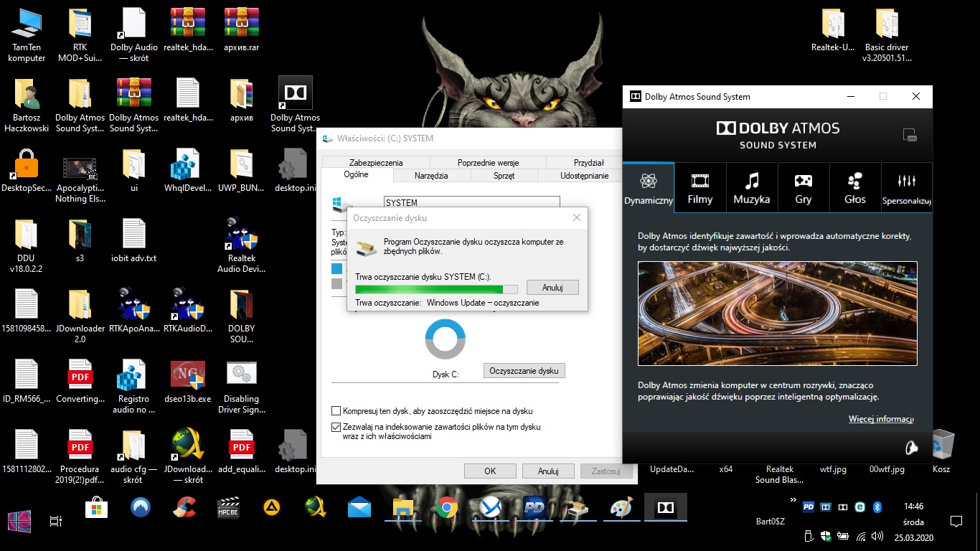Select the RTKApoAna... desktop icon
Image resolution: width=980 pixels, height=551 pixels.
134,311
